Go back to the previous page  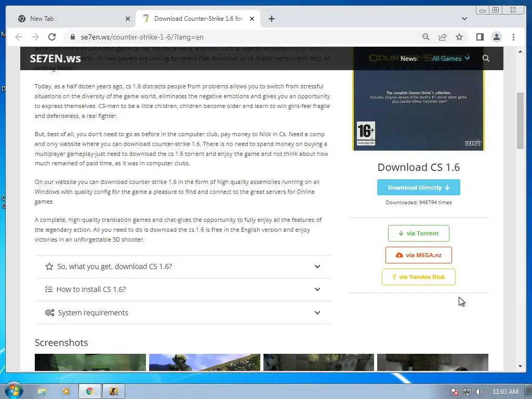(x=19, y=37)
